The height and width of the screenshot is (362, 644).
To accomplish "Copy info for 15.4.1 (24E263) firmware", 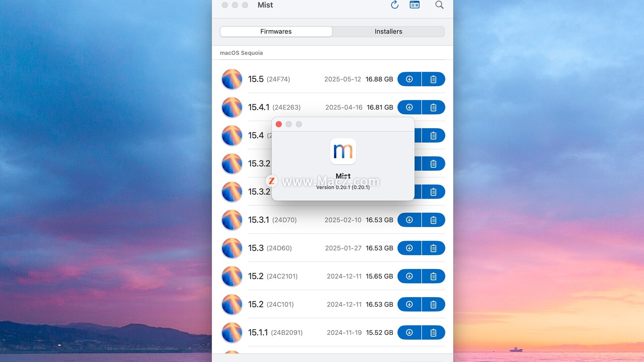I will [433, 107].
